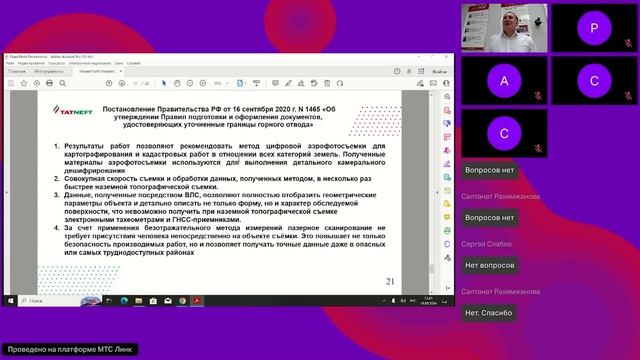Open the notifications bell icon

(409, 71)
